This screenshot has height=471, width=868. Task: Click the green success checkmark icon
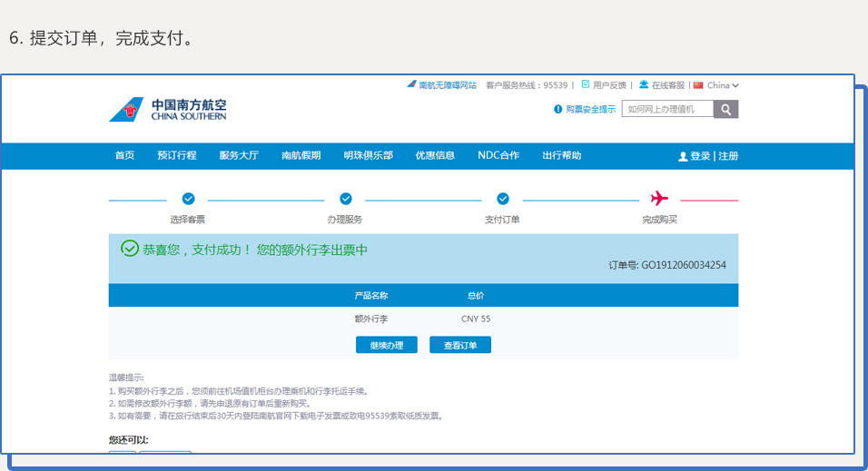click(130, 249)
